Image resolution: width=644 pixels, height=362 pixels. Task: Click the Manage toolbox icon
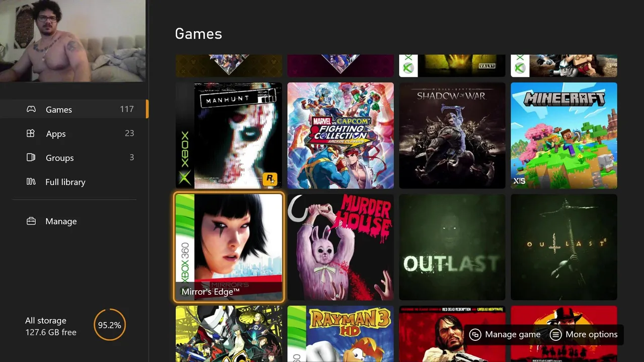click(x=31, y=221)
